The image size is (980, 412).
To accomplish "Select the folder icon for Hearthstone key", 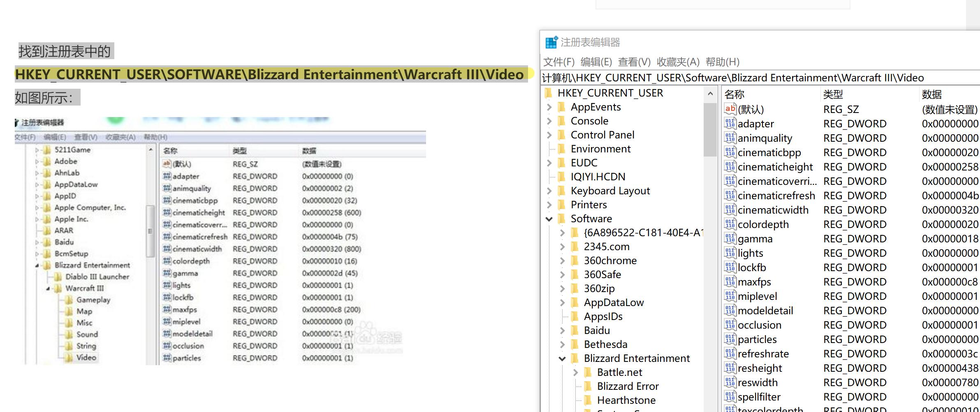I will tap(588, 400).
